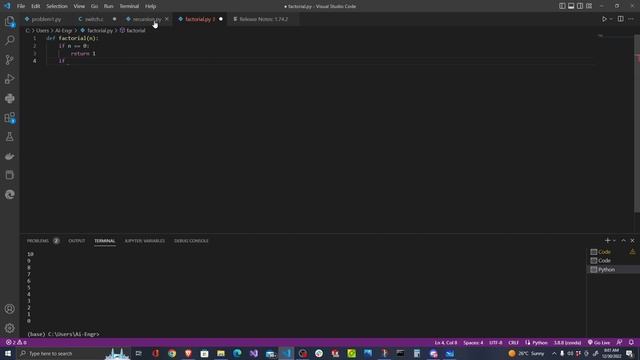The height and width of the screenshot is (360, 640).
Task: Open the Accounts icon in activity bar
Action: tap(9, 309)
